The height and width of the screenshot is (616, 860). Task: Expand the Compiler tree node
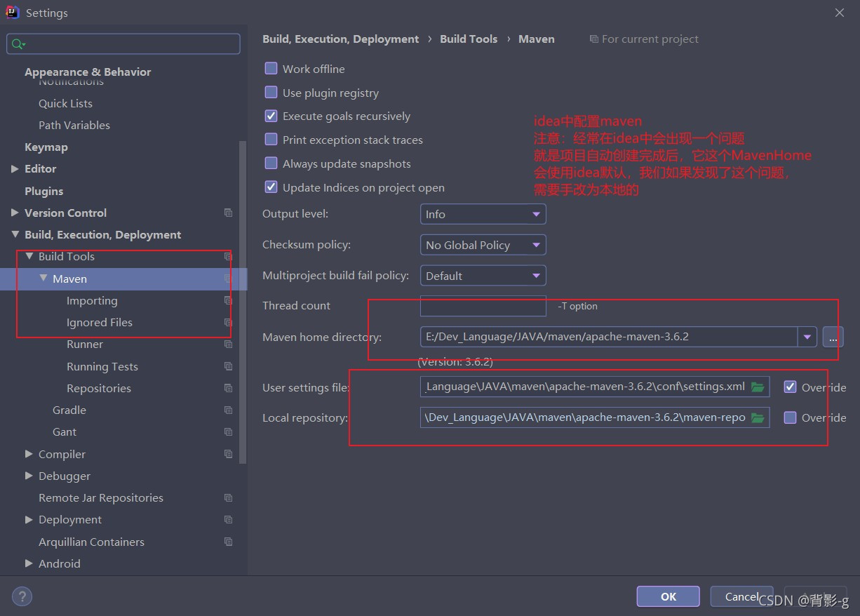[x=29, y=454]
